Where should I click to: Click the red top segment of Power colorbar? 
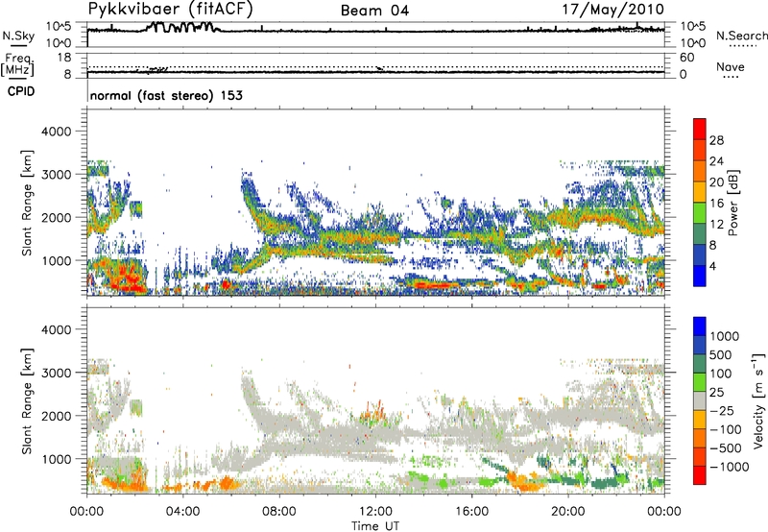click(x=700, y=130)
